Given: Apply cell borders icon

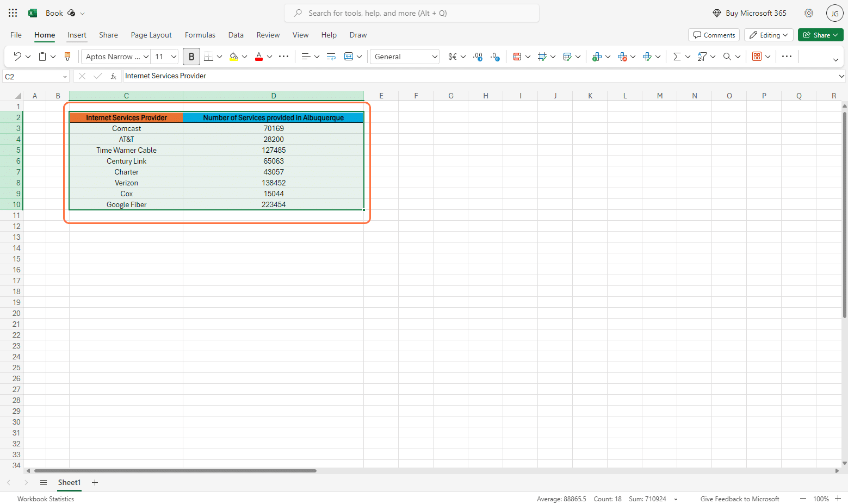Looking at the screenshot, I should (x=208, y=57).
